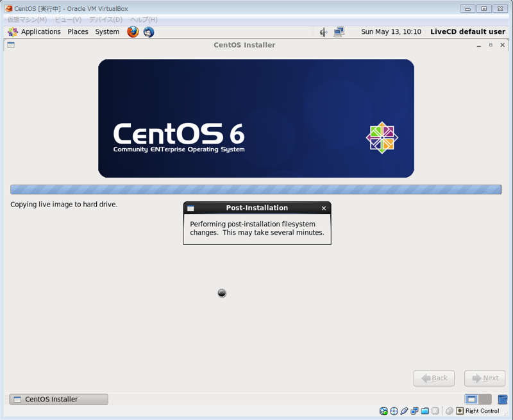Click the Post-Installation dialog menu icon
Screen dimensions: 513x420
pos(190,208)
